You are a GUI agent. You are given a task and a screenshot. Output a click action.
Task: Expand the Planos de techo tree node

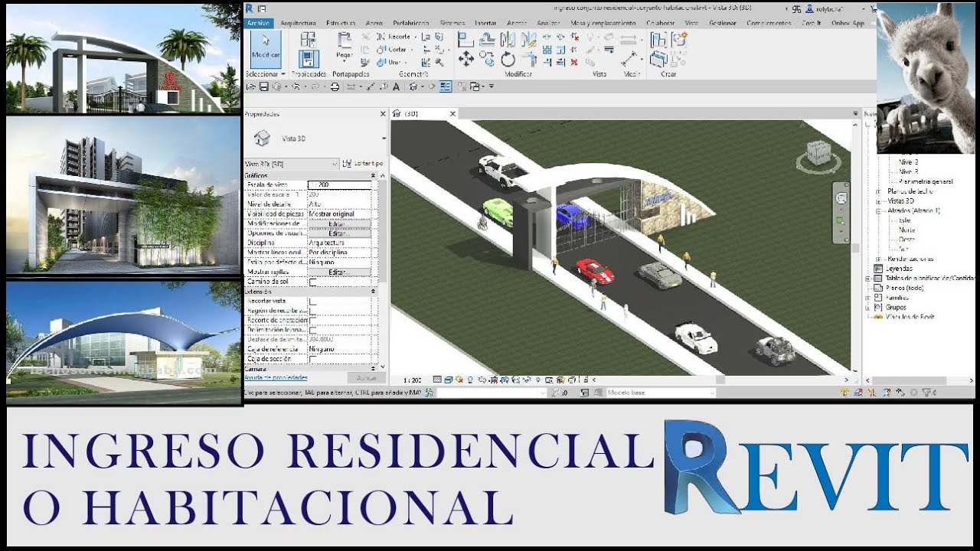pyautogui.click(x=878, y=191)
